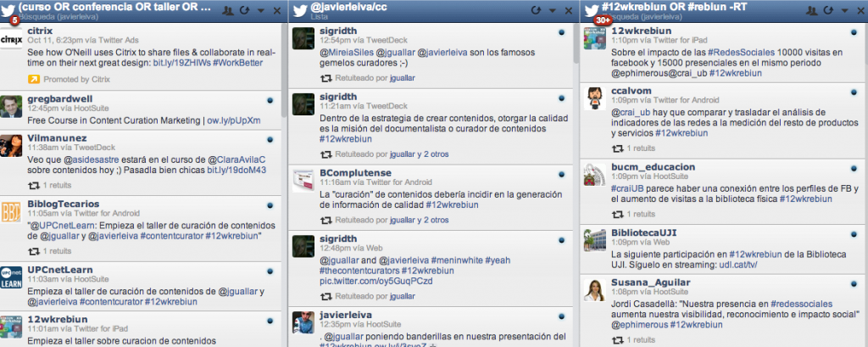
Task: Open the ow.ly/pUpXm link
Action: click(234, 120)
